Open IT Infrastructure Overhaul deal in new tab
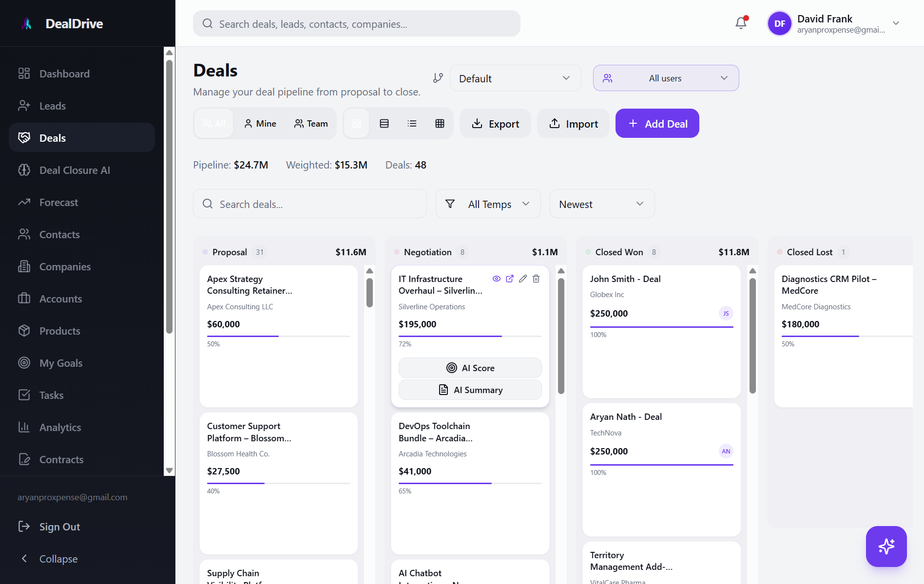 pos(510,279)
